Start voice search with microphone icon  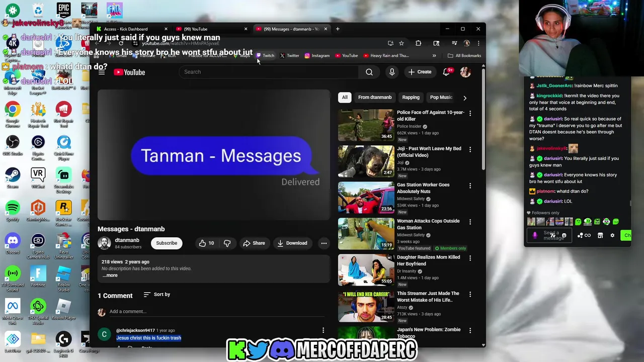click(x=392, y=72)
